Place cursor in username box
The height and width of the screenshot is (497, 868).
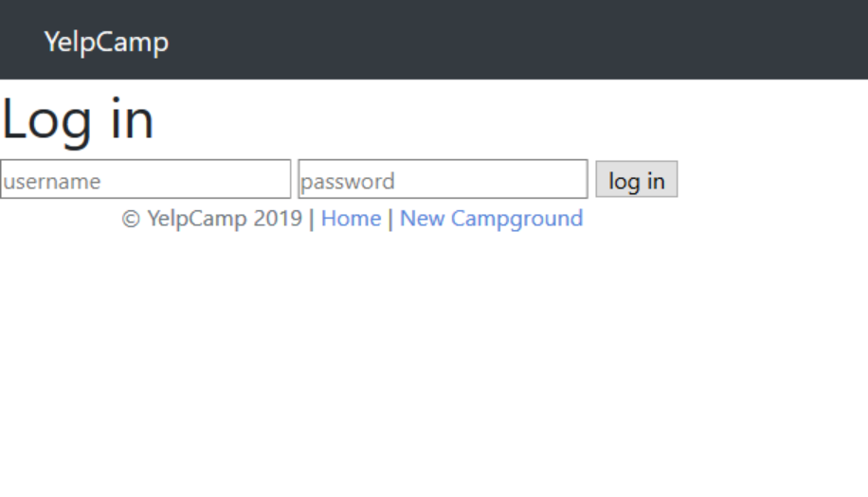146,179
